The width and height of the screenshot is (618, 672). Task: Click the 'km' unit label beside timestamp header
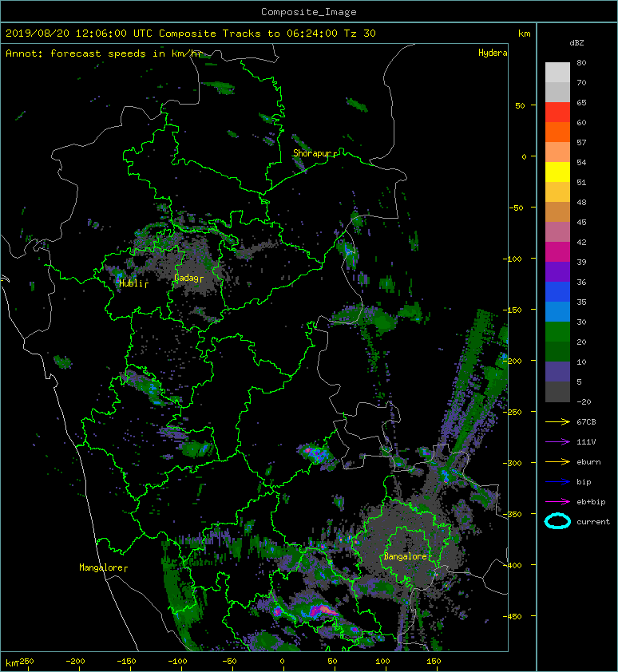524,34
